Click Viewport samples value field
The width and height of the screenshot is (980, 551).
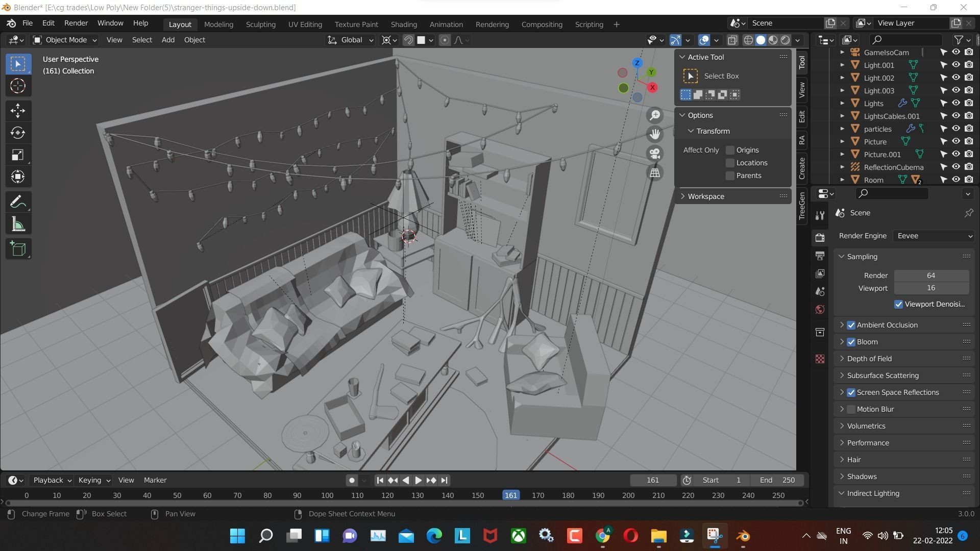[x=931, y=288]
